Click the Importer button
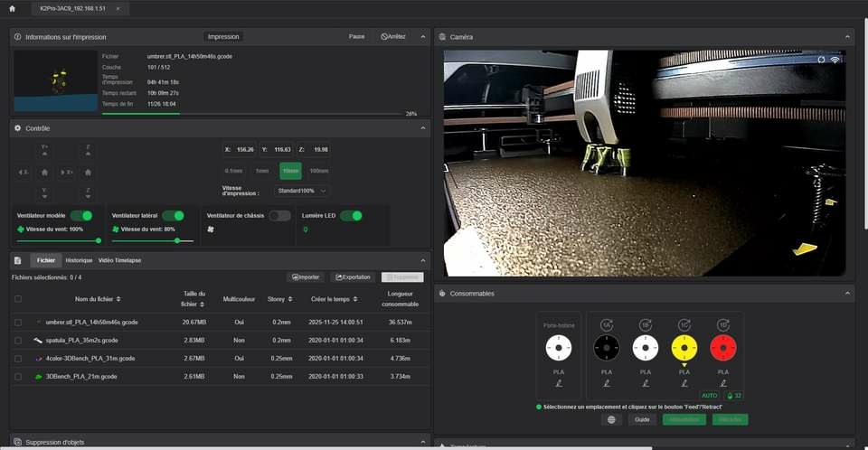The width and height of the screenshot is (868, 450). [x=305, y=277]
